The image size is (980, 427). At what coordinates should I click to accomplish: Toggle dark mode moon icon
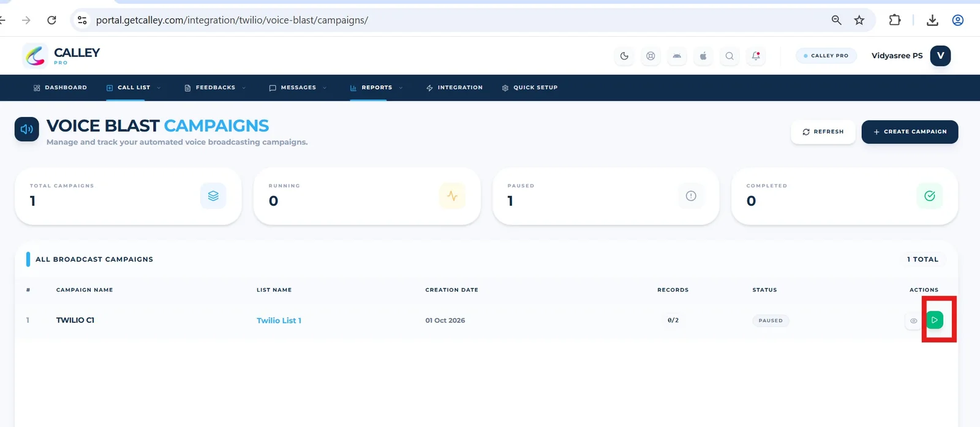(624, 56)
